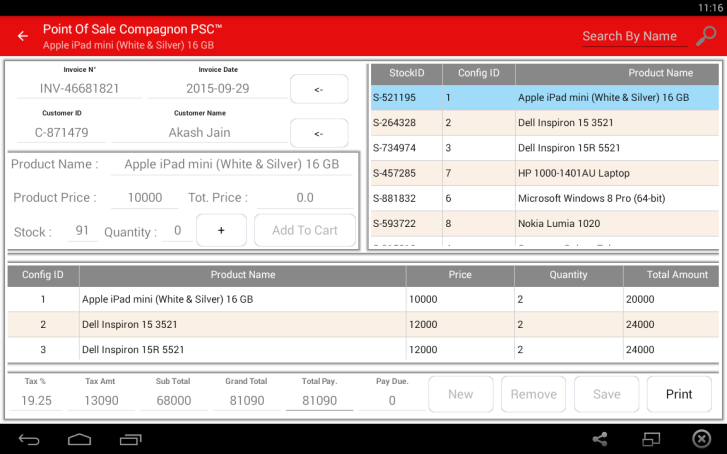Select stock row HP 1000-1401AU Laptop
The width and height of the screenshot is (727, 454).
click(x=545, y=173)
